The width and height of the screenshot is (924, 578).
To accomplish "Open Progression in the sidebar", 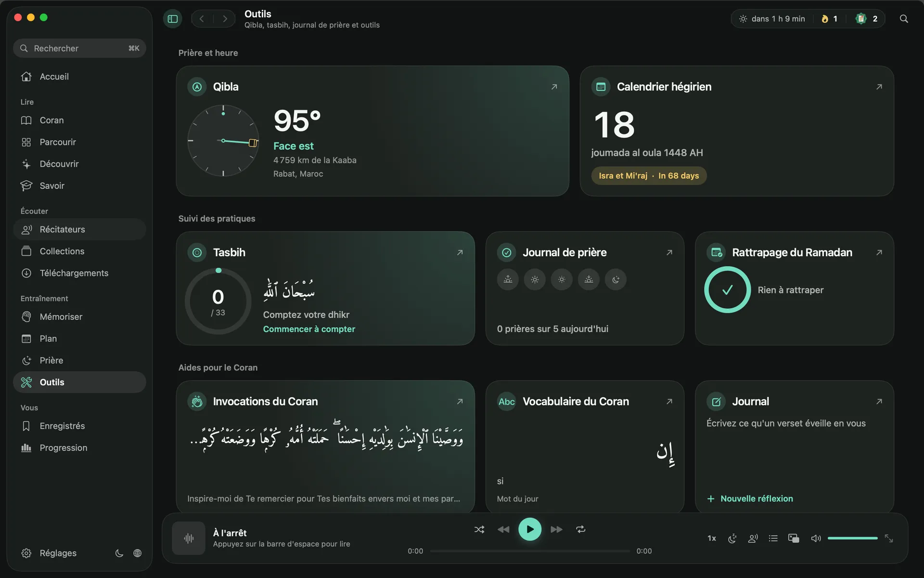I will point(79,448).
